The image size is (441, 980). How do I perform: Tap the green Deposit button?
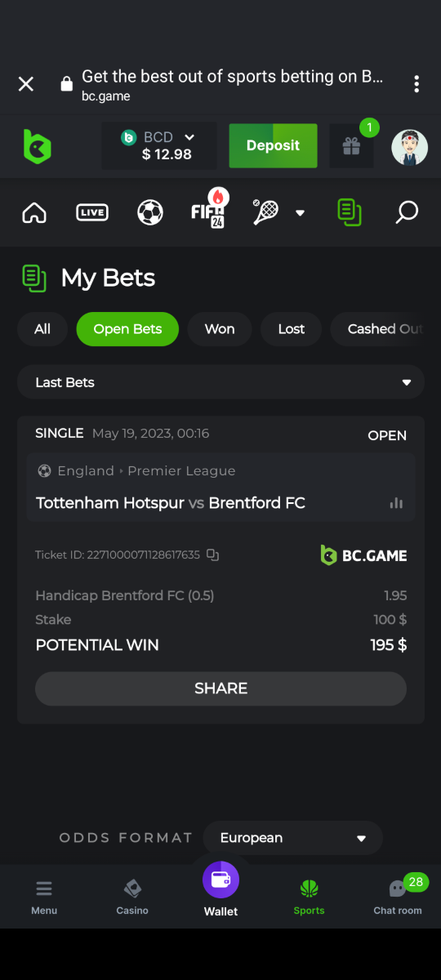[x=273, y=146]
